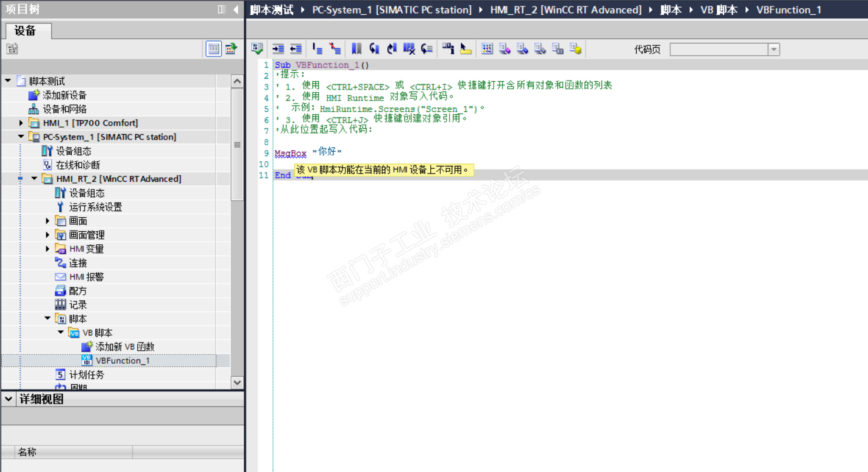The image size is (868, 472).
Task: Click the 添加新设备 star icon
Action: click(x=34, y=95)
